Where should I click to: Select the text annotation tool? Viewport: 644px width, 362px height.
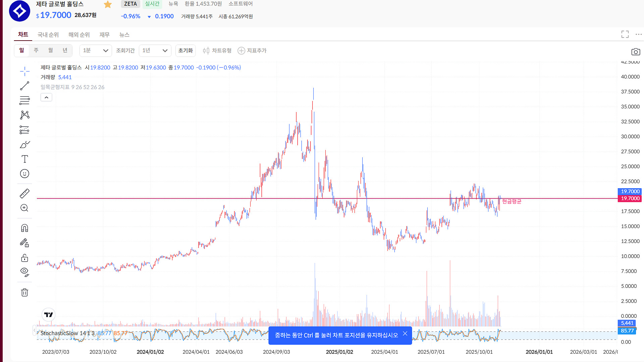coord(24,159)
